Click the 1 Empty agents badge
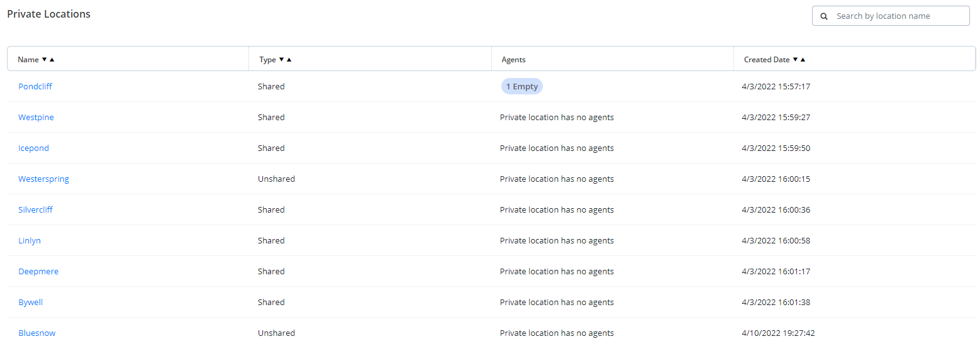The height and width of the screenshot is (351, 980). coord(522,87)
